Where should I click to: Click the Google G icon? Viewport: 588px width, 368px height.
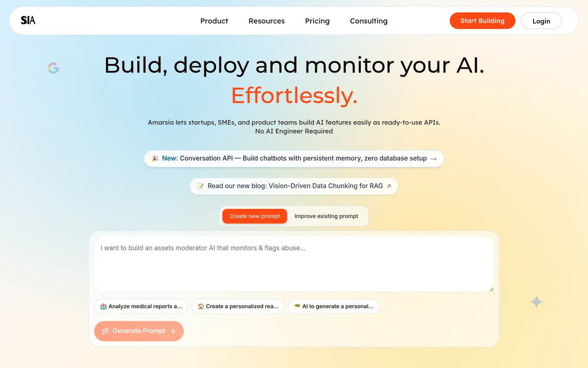point(53,68)
